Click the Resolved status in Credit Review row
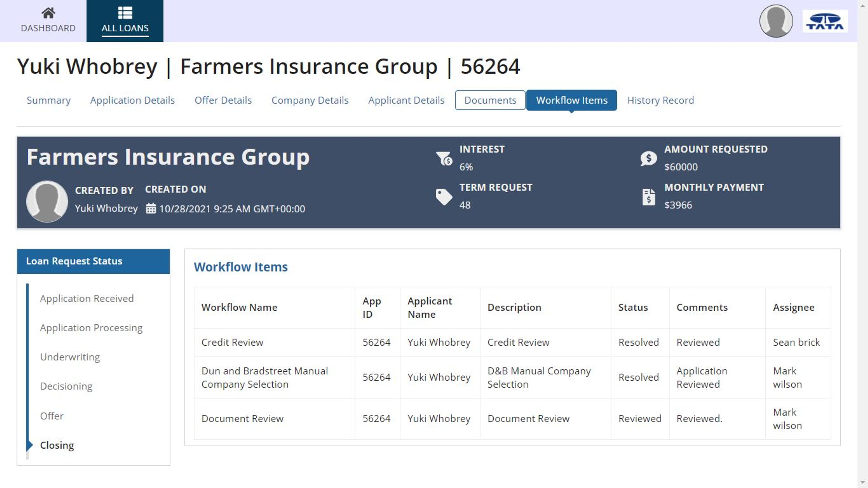 point(638,342)
